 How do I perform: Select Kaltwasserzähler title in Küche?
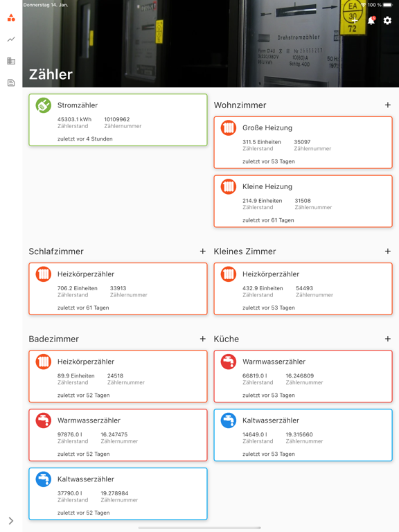click(271, 420)
